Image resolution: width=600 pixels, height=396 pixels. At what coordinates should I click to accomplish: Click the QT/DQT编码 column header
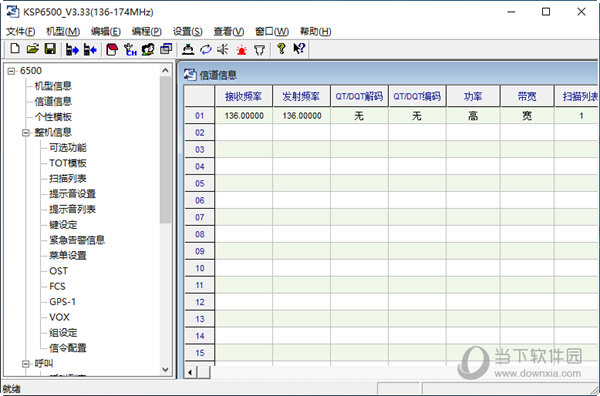point(417,96)
